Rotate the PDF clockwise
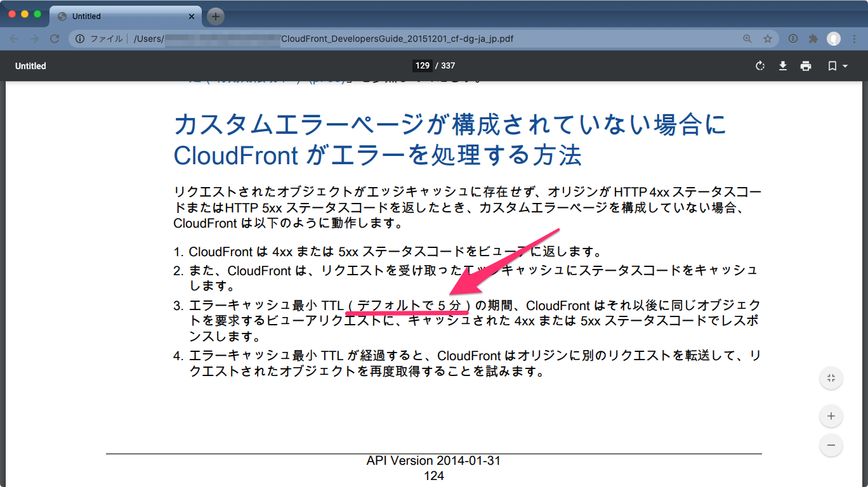Screen dimensions: 868x487 (x=760, y=66)
